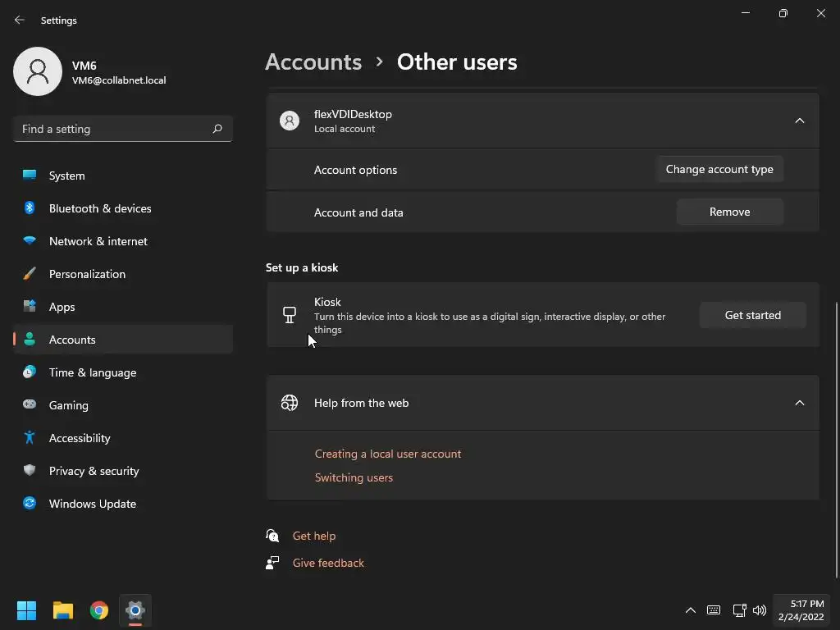Viewport: 840px width, 630px height.
Task: Click the Change account type button
Action: point(719,169)
